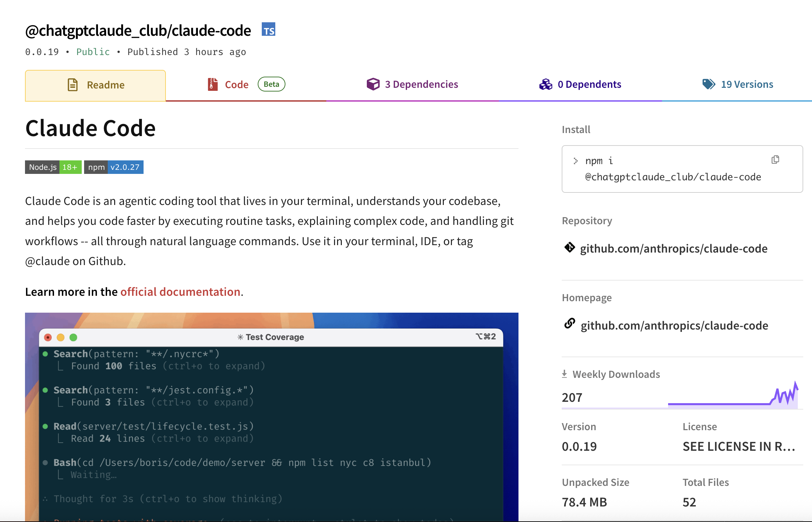This screenshot has height=522, width=812.
Task: Click the npm v2.0.27 badge
Action: point(113,167)
